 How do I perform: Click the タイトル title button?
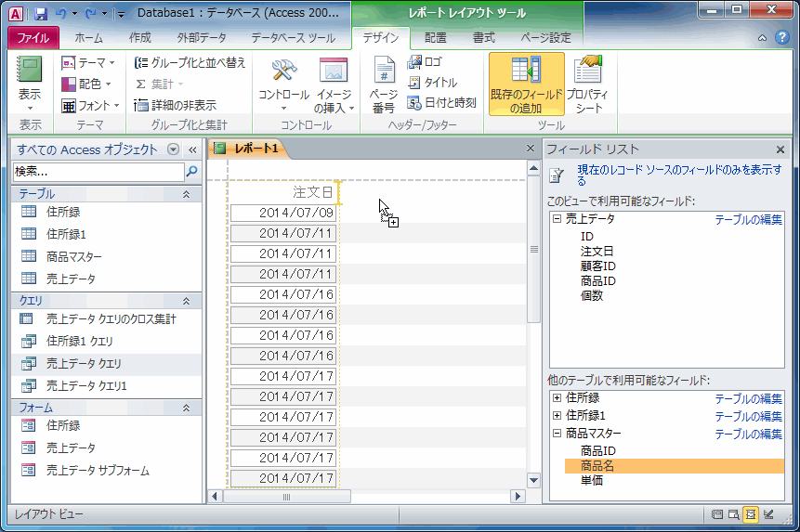[432, 82]
